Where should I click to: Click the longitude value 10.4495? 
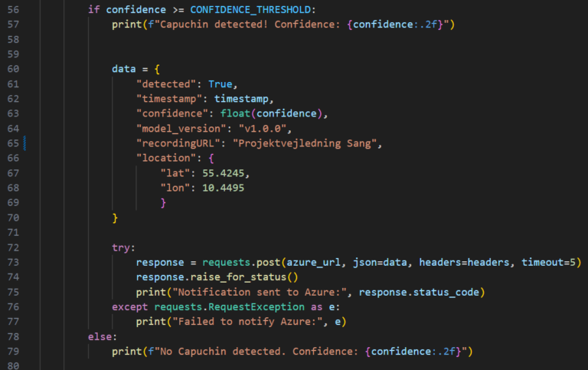click(224, 188)
